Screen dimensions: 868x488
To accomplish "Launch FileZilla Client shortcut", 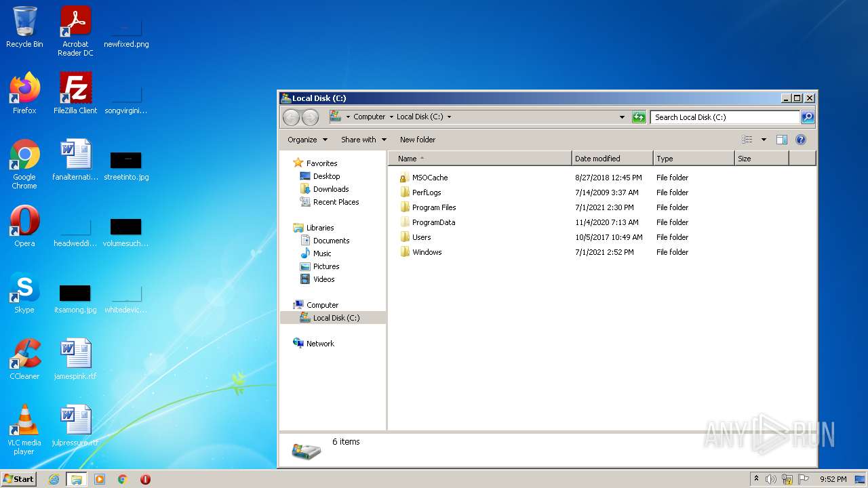I will tap(75, 94).
